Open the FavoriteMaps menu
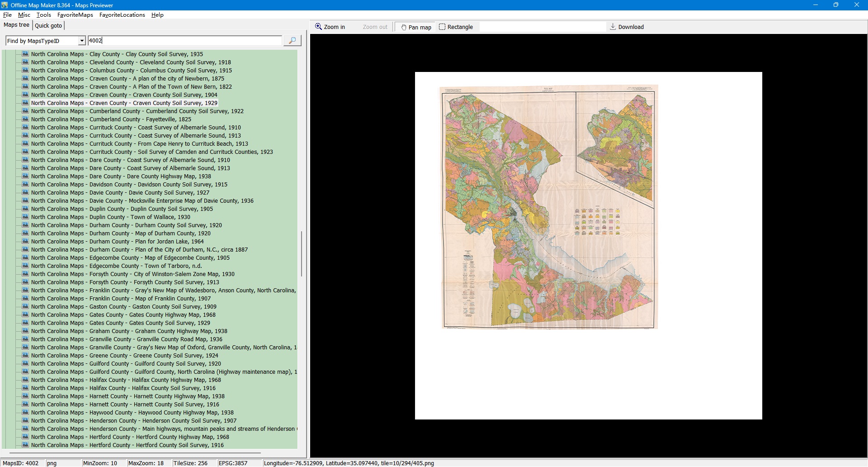868x467 pixels. (75, 15)
